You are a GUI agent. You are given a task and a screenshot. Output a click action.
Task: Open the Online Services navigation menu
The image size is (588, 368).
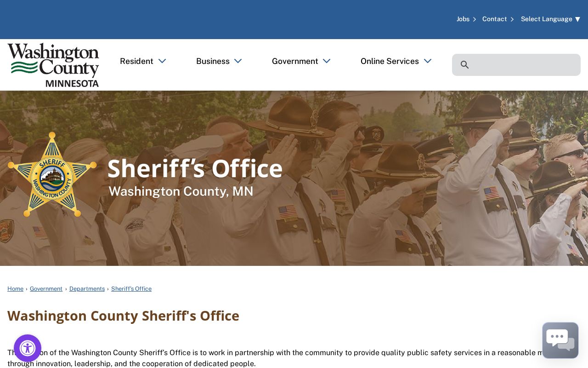point(390,61)
